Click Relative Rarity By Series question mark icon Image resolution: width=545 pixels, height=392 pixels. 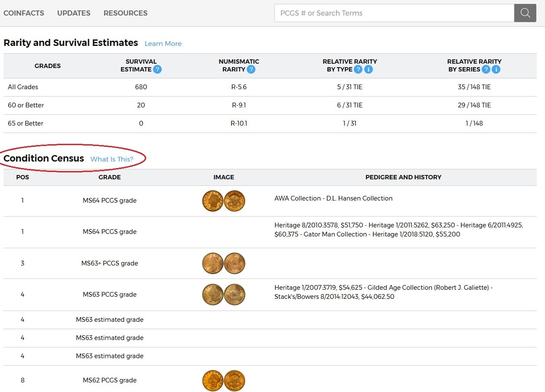[x=486, y=69]
